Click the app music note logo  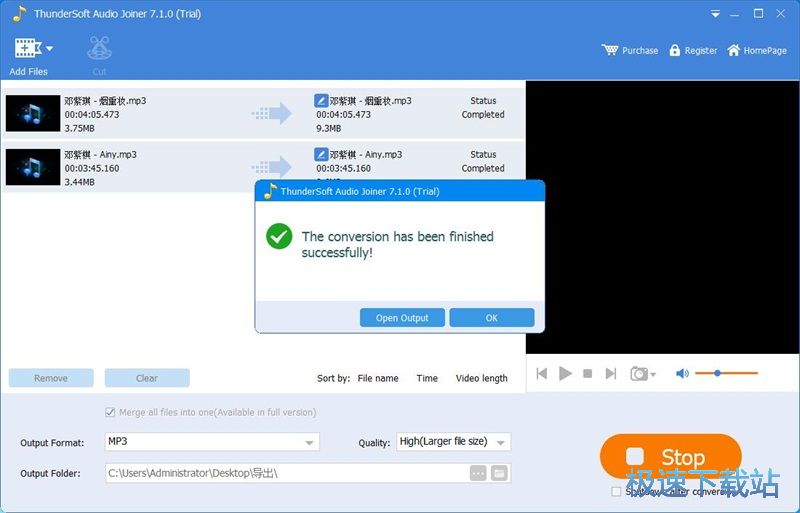[19, 14]
